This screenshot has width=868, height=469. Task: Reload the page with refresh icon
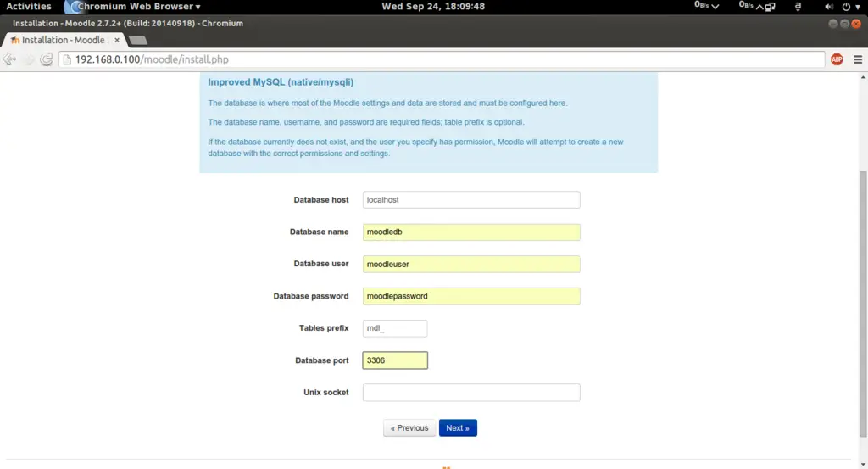pos(47,59)
